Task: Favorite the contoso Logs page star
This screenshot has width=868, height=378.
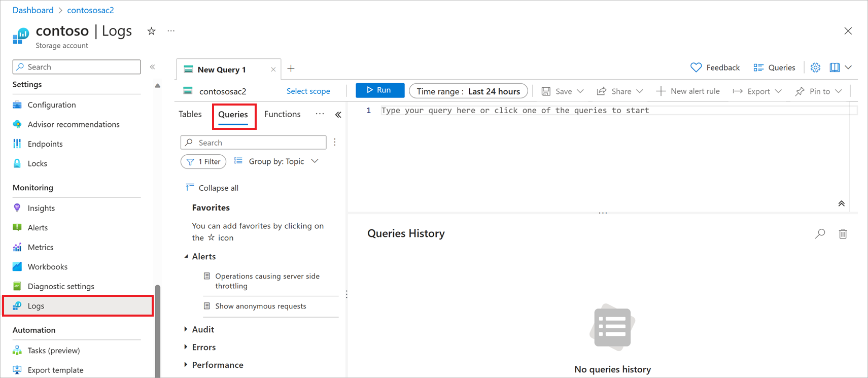Action: tap(151, 31)
